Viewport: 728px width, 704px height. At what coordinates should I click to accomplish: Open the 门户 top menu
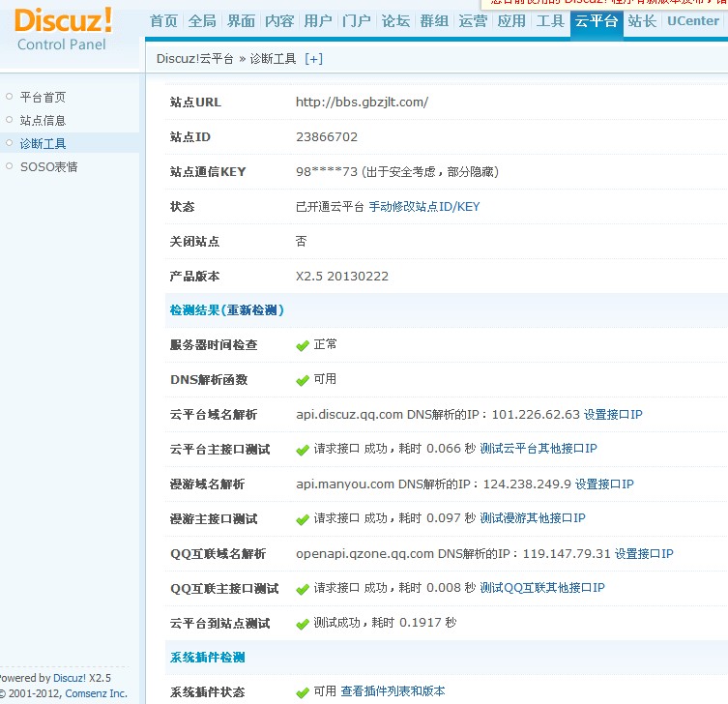click(x=357, y=21)
